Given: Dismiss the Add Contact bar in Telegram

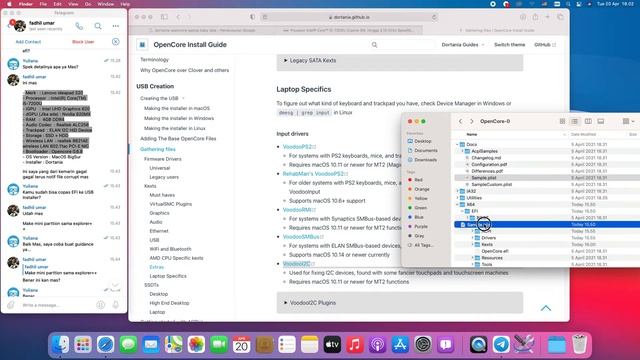Looking at the screenshot, I should pos(116,42).
